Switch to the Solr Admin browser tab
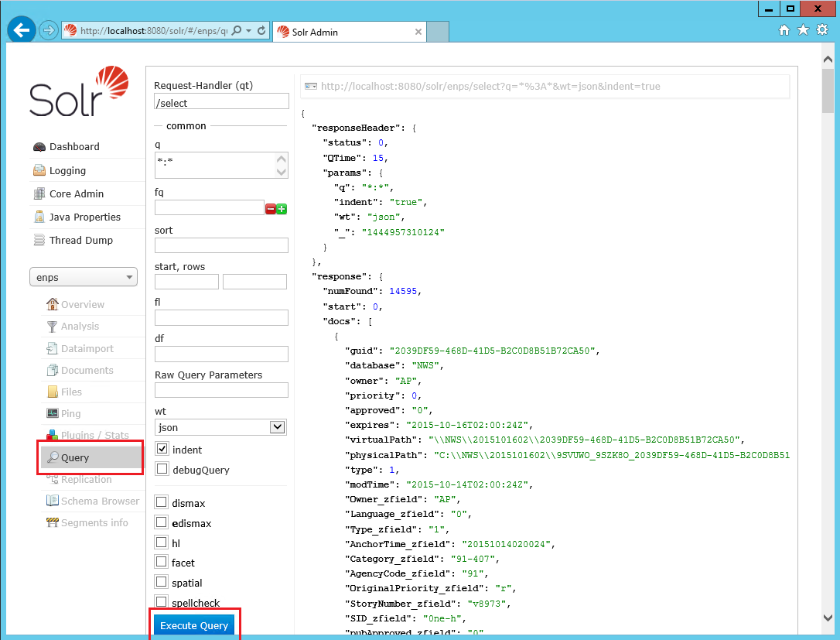The height and width of the screenshot is (640, 840). (350, 33)
